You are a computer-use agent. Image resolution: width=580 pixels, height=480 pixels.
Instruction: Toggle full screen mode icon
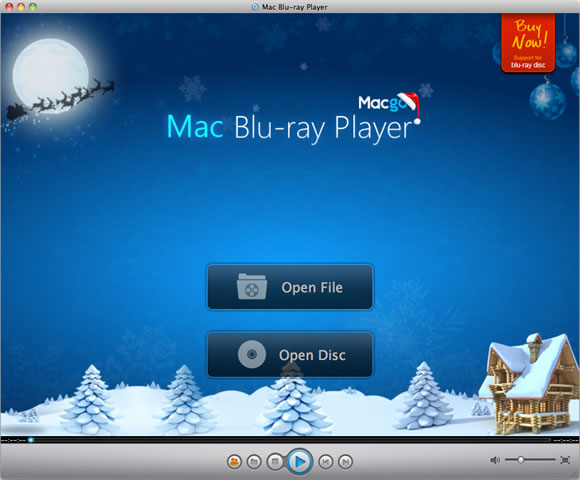pos(565,460)
